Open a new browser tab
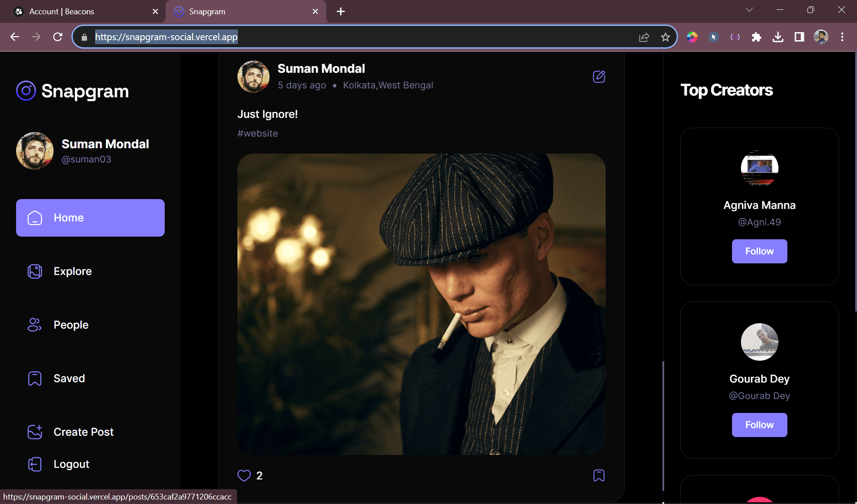Screen dimensions: 857x504 [341, 12]
